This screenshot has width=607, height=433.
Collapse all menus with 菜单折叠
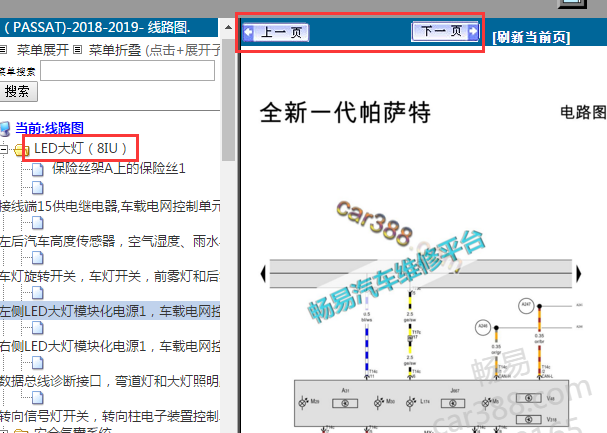coord(115,50)
